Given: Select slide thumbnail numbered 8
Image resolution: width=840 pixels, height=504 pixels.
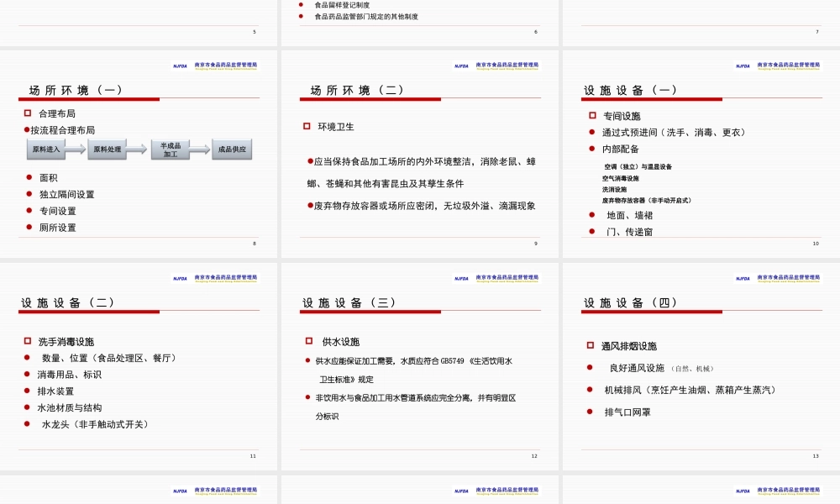Looking at the screenshot, I should pyautogui.click(x=139, y=155).
